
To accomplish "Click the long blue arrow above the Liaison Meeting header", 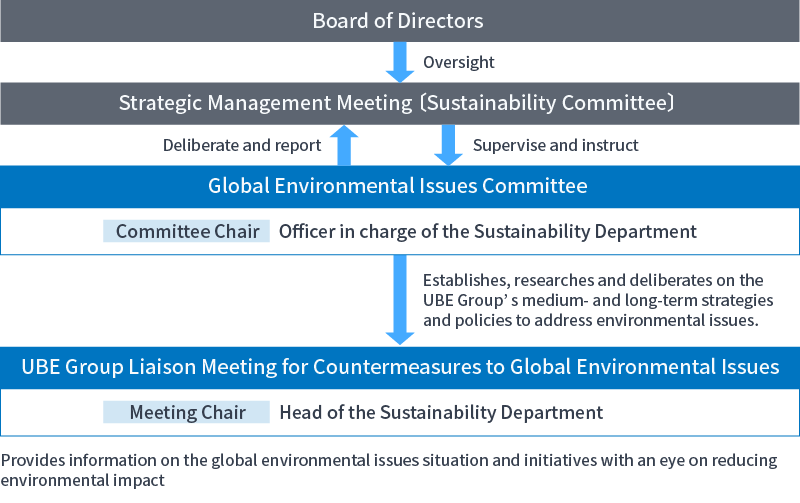I will coord(399,299).
